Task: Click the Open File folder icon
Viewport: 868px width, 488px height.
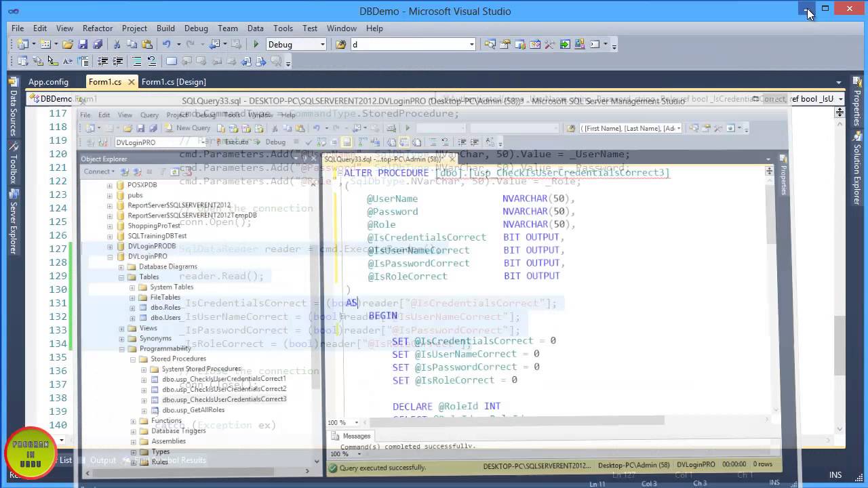Action: click(x=68, y=44)
